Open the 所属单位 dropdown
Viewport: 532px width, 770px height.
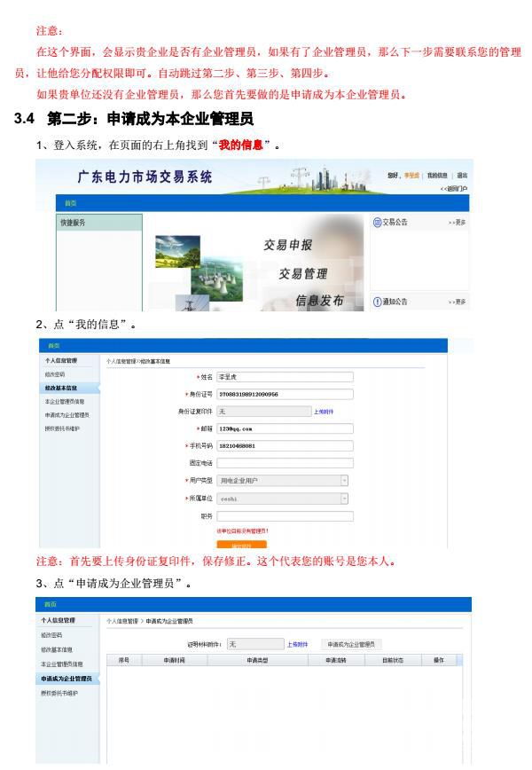[283, 499]
